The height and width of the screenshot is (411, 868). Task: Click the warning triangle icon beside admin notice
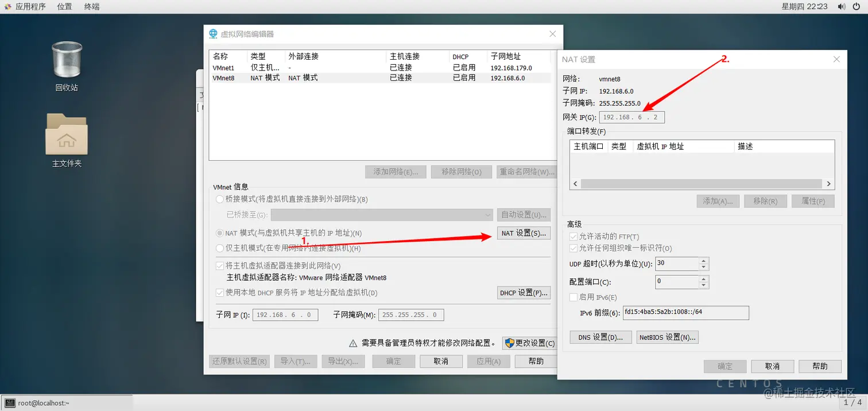tap(354, 343)
